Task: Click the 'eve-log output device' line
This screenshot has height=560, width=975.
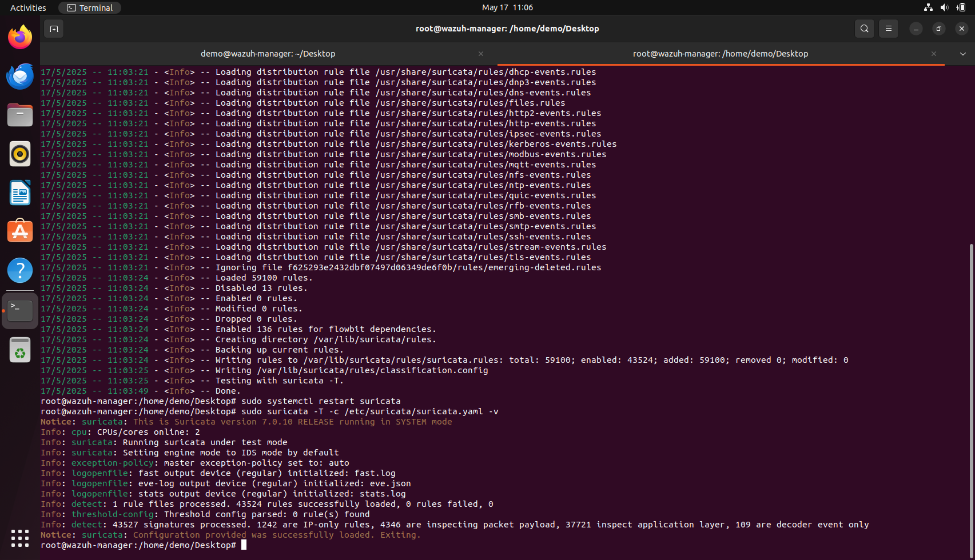Action: 226,483
